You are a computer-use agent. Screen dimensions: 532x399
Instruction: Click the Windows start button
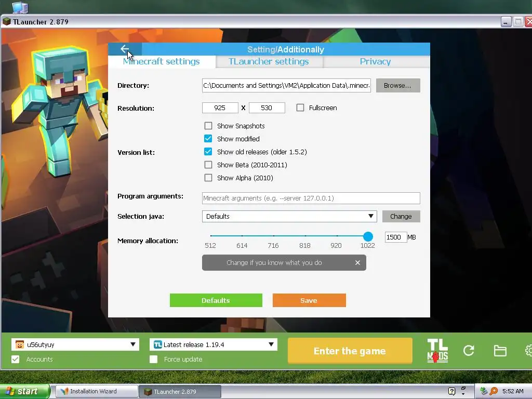[24, 391]
